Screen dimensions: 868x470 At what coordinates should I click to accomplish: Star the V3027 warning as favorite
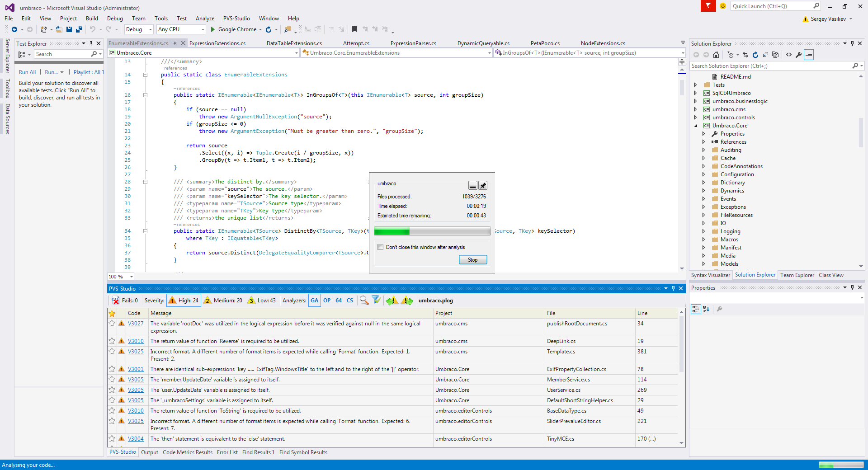112,323
